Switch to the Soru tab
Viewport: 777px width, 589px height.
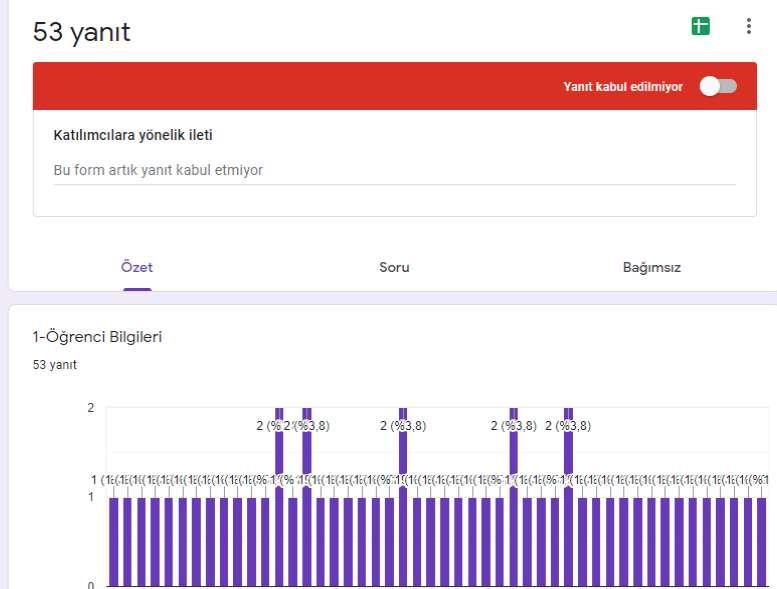point(394,268)
